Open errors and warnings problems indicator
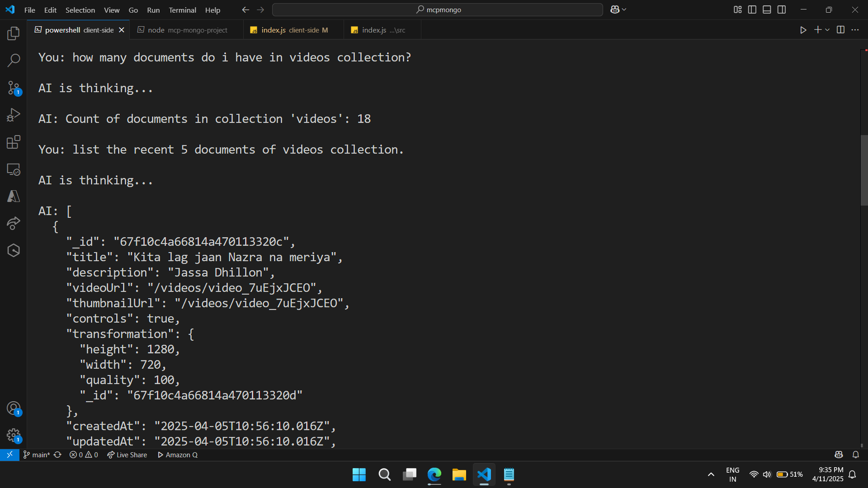 pos(84,455)
